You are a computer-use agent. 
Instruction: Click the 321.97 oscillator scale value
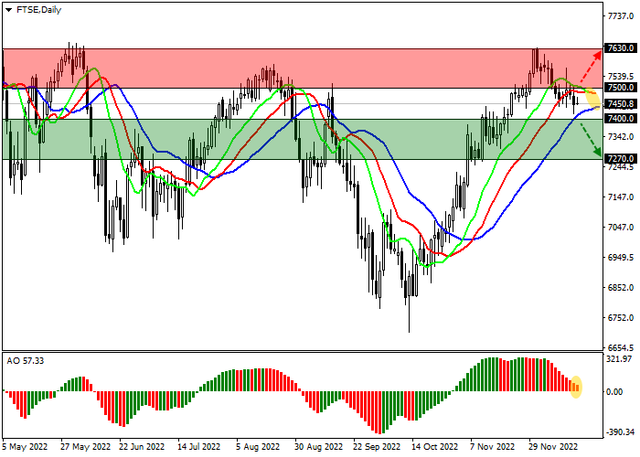pos(620,359)
